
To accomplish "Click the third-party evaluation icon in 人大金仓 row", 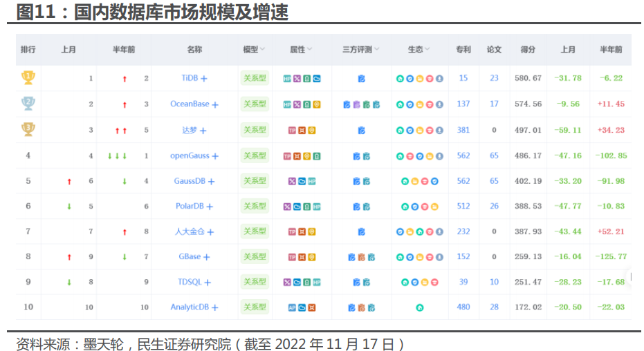I will (x=361, y=232).
